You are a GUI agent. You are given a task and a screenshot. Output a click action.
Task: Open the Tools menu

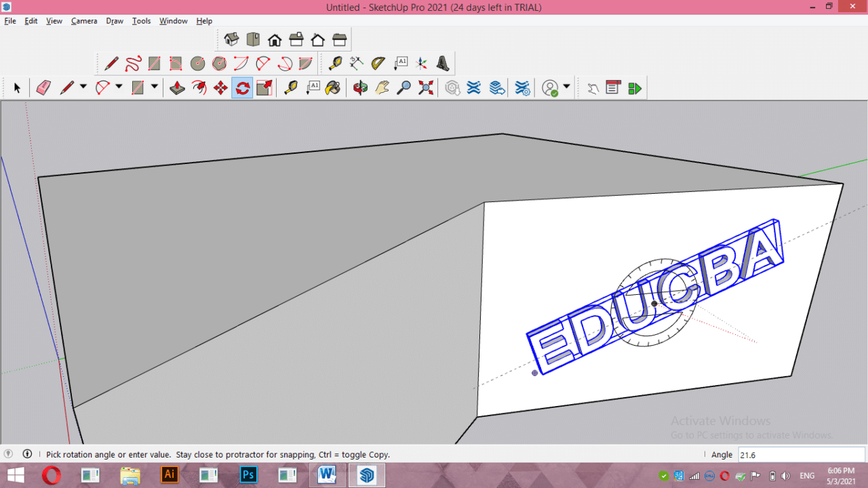click(141, 21)
